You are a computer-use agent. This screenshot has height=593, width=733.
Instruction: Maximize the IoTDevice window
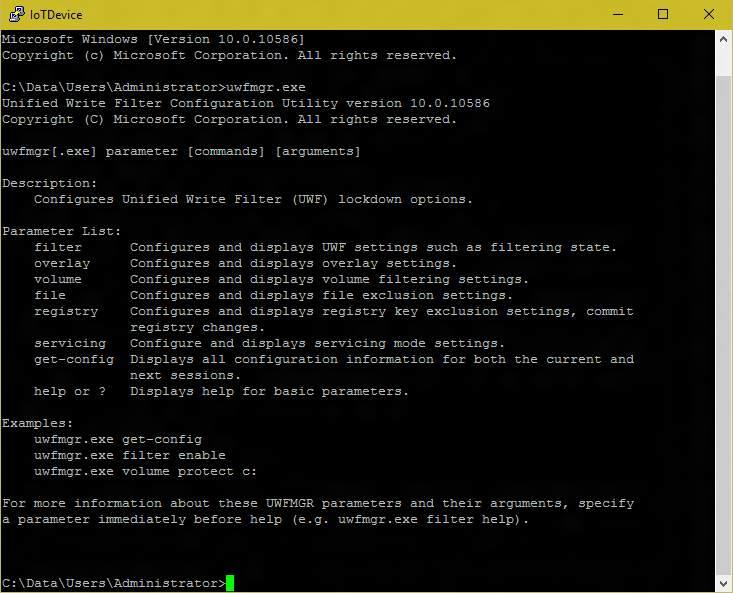(663, 14)
